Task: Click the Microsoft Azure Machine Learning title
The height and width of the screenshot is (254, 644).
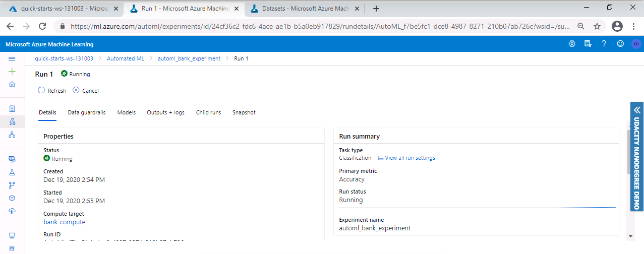Action: click(49, 44)
